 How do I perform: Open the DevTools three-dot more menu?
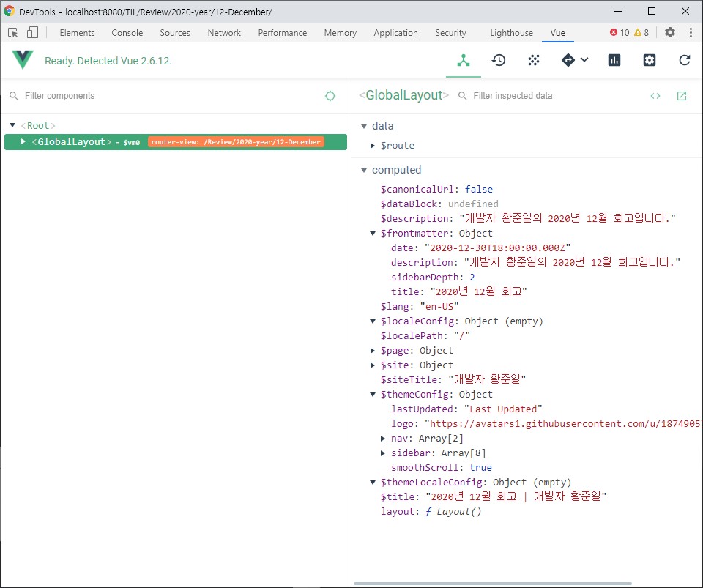(x=691, y=32)
